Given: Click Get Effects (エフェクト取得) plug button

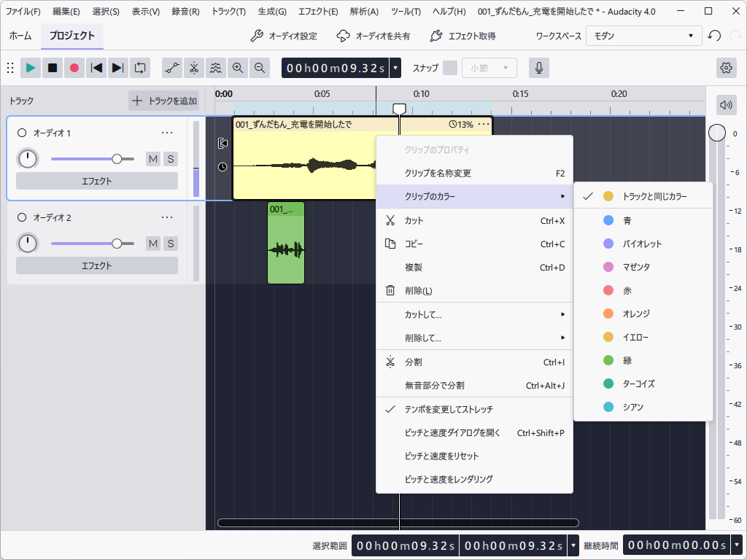Looking at the screenshot, I should tap(462, 36).
